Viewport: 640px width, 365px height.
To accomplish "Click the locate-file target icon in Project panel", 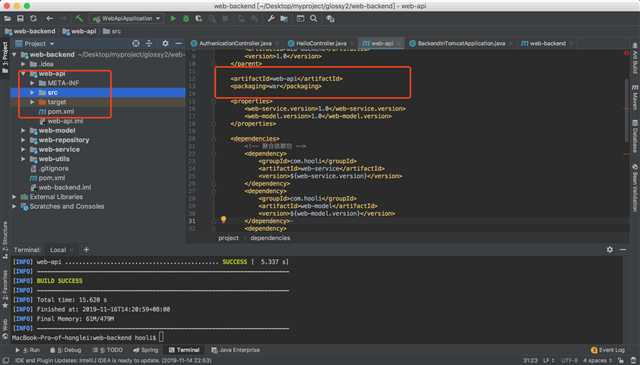I will [136, 43].
